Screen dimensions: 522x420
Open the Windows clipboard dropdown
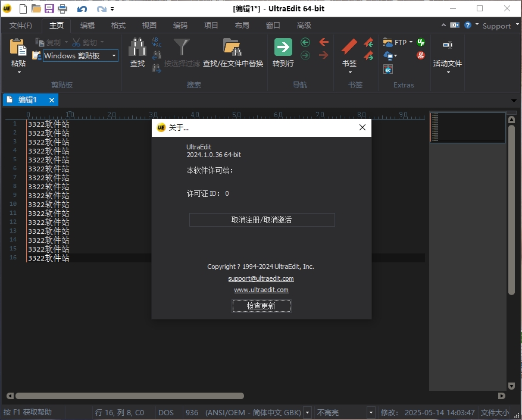[114, 56]
